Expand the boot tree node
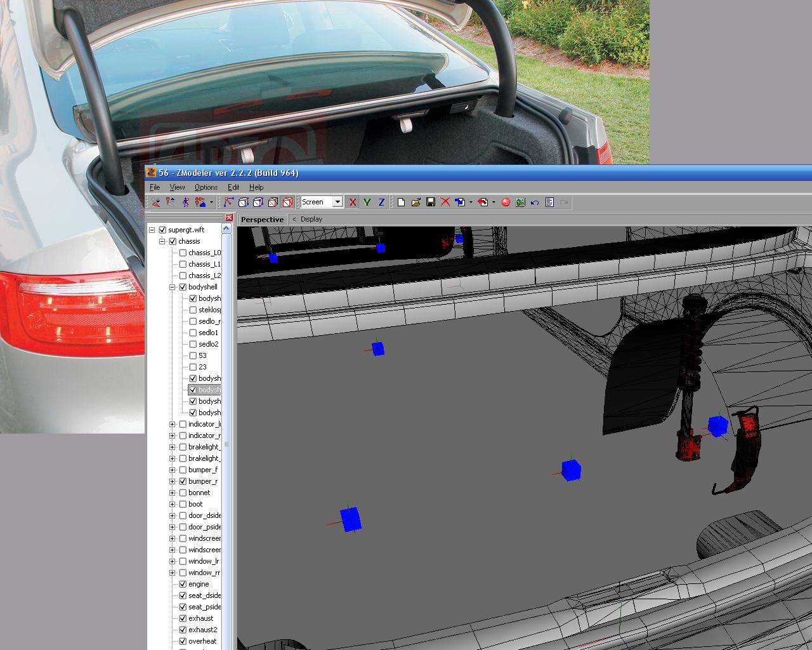Image resolution: width=812 pixels, height=650 pixels. (x=173, y=504)
